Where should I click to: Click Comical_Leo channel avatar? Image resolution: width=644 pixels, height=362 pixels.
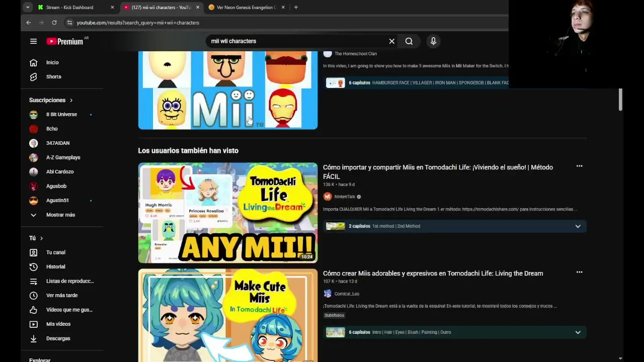pos(328,294)
